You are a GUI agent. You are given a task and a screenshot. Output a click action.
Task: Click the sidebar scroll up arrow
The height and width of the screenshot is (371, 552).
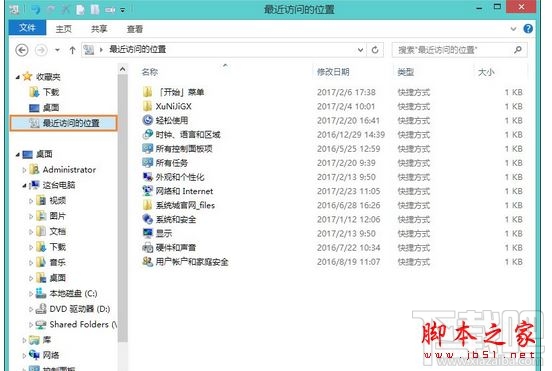pos(123,70)
